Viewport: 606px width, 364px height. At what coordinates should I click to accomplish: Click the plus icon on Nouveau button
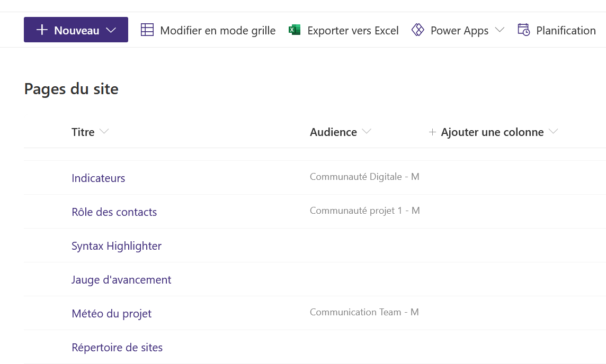click(x=42, y=30)
